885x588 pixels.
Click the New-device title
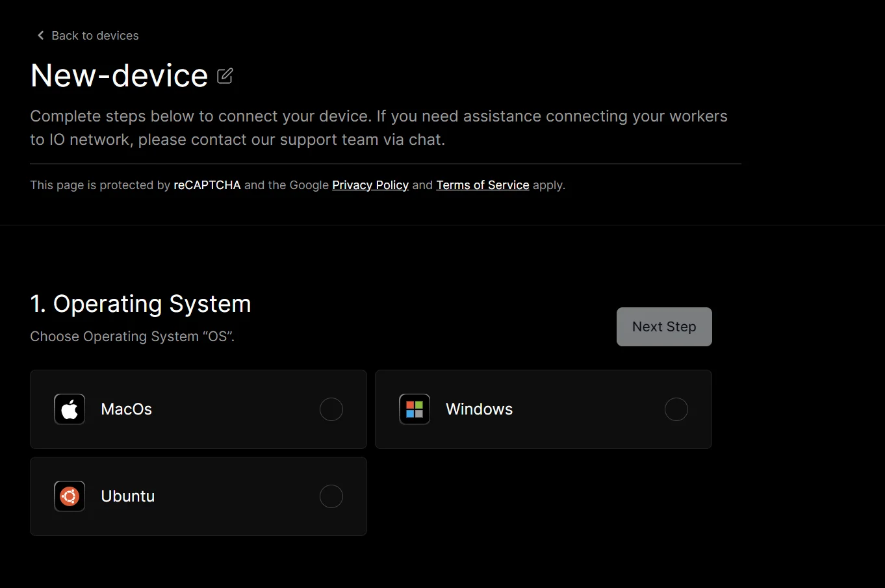(120, 76)
